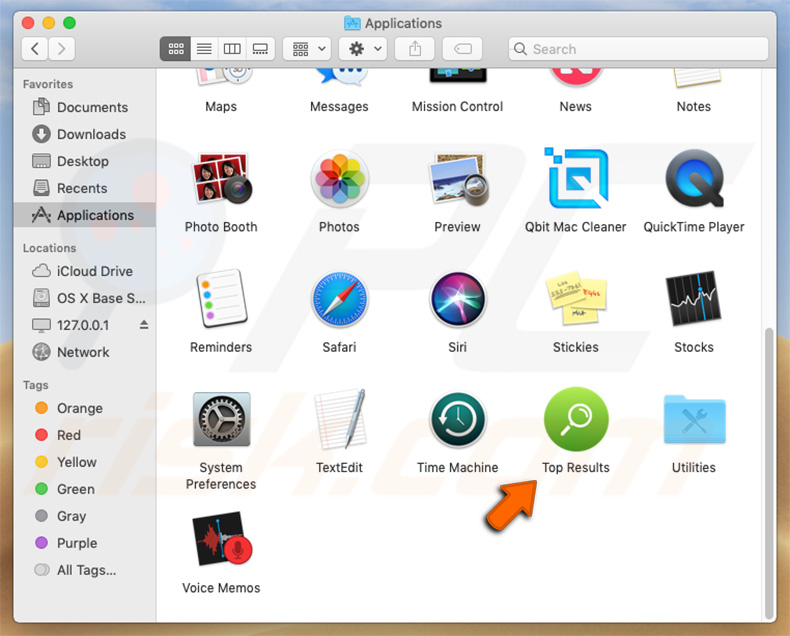This screenshot has width=790, height=636.
Task: Open Desktop in the sidebar
Action: pyautogui.click(x=85, y=161)
